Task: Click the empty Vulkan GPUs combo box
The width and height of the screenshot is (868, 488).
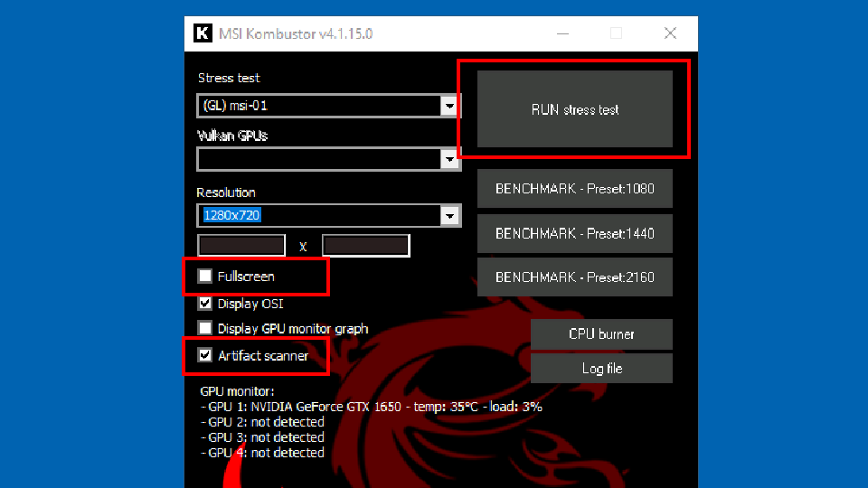Action: [x=329, y=159]
